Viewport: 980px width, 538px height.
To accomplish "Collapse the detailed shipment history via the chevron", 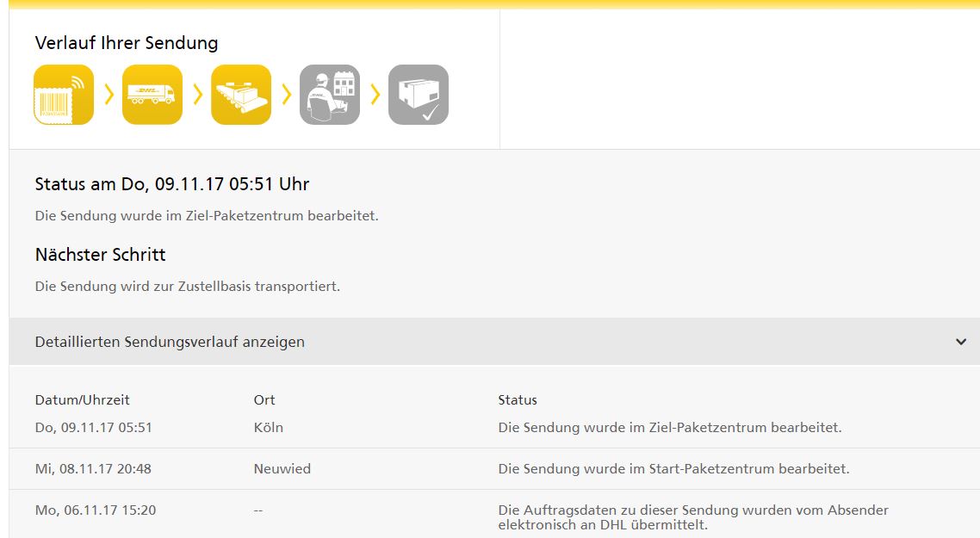I will 961,342.
